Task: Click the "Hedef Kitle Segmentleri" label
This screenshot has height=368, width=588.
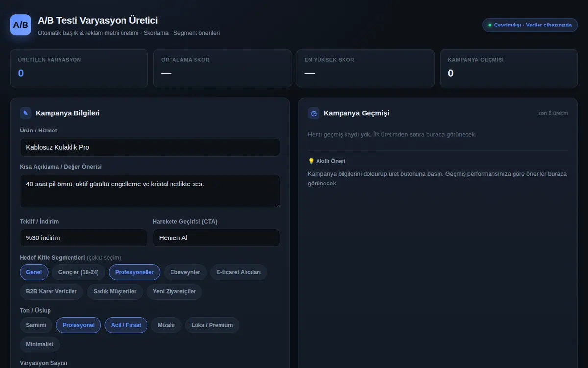Action: tap(52, 257)
